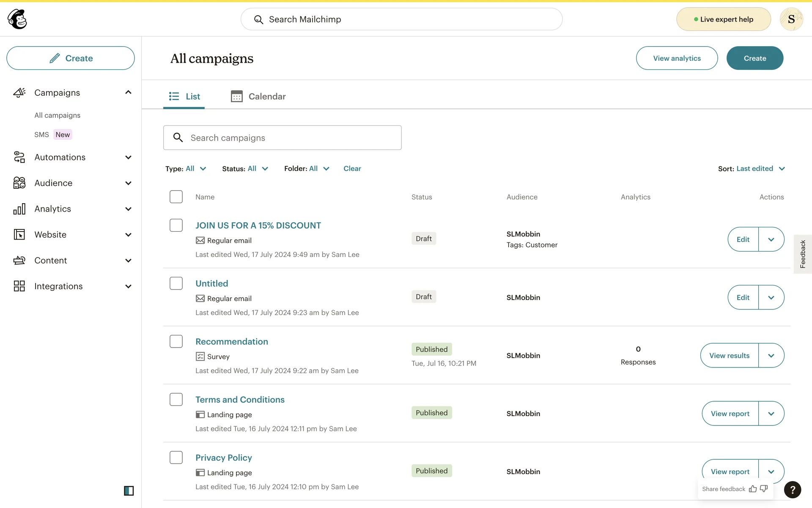Check the Recommendation survey checkbox

[176, 341]
